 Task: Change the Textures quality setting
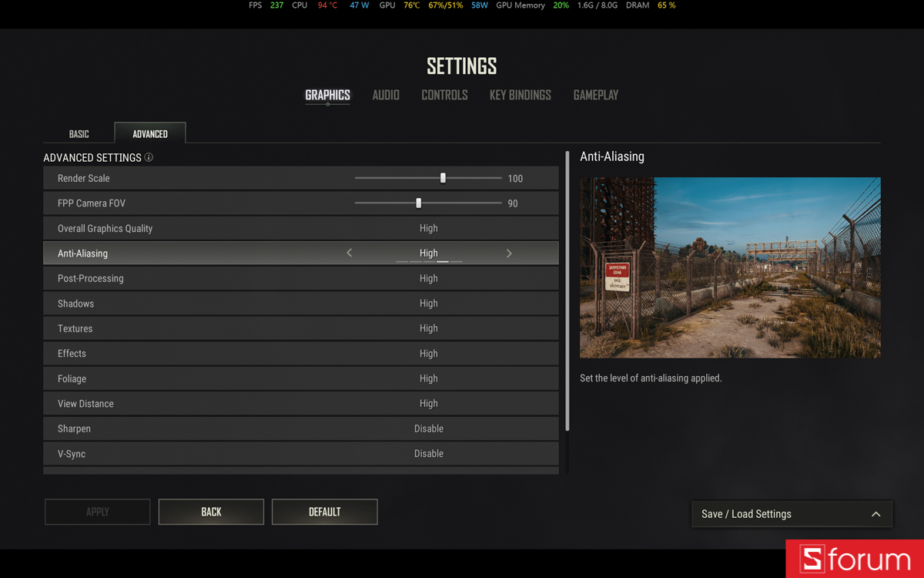coord(301,328)
